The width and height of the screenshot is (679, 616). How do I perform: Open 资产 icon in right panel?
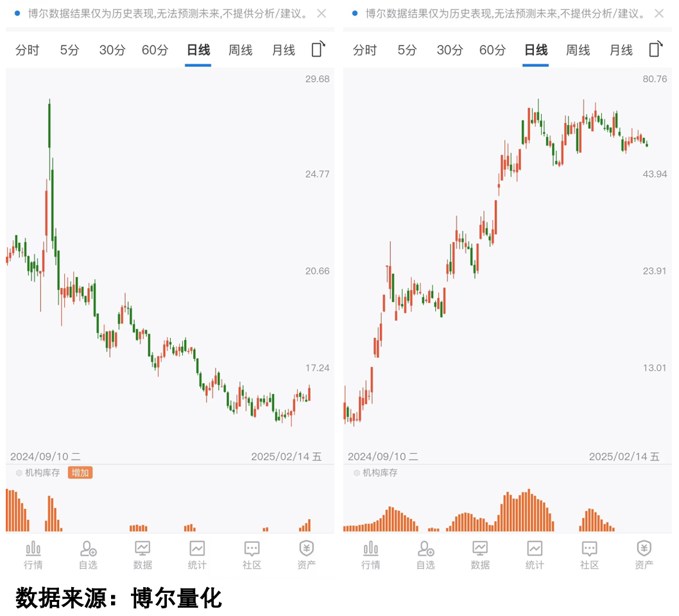pyautogui.click(x=644, y=554)
